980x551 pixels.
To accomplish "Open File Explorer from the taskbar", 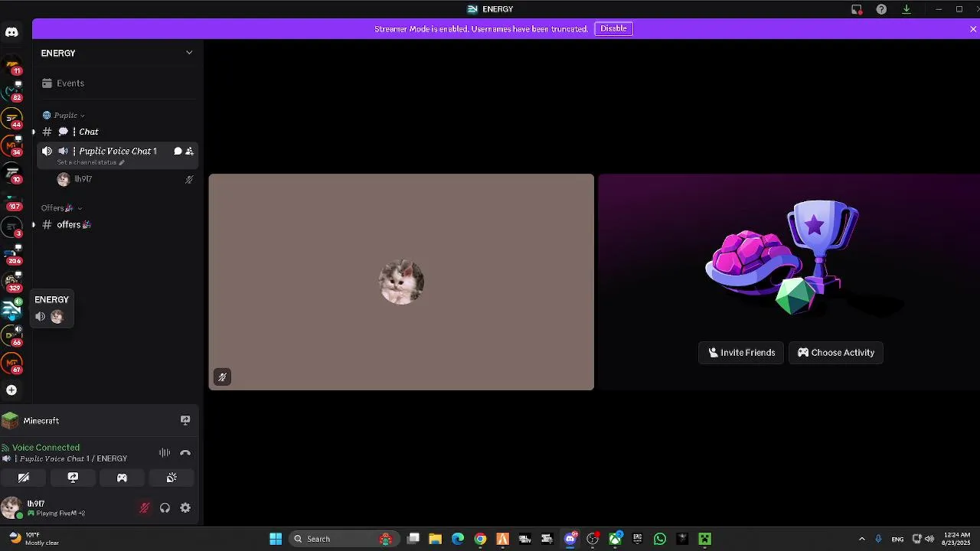I will (435, 539).
